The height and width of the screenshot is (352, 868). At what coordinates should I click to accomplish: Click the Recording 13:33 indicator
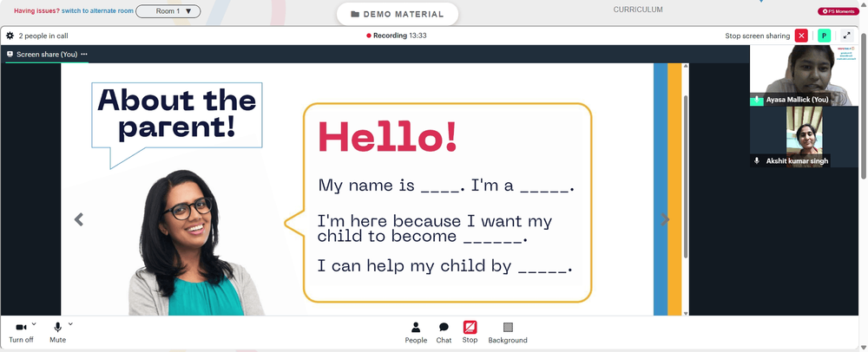(397, 36)
